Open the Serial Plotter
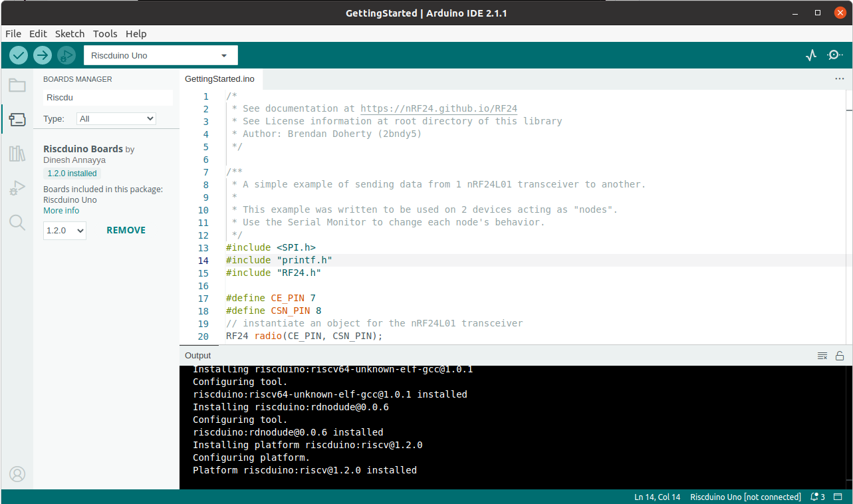Viewport: 853px width, 504px height. [810, 55]
